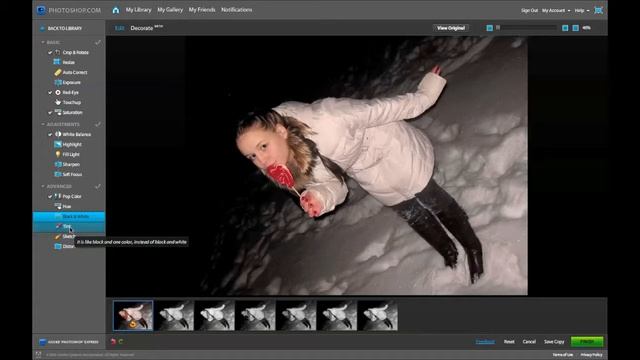
Task: Toggle the Basic section checkmark
Action: tap(98, 42)
